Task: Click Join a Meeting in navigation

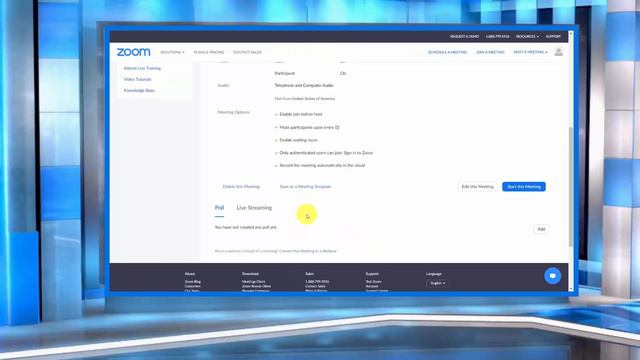Action: 490,52
